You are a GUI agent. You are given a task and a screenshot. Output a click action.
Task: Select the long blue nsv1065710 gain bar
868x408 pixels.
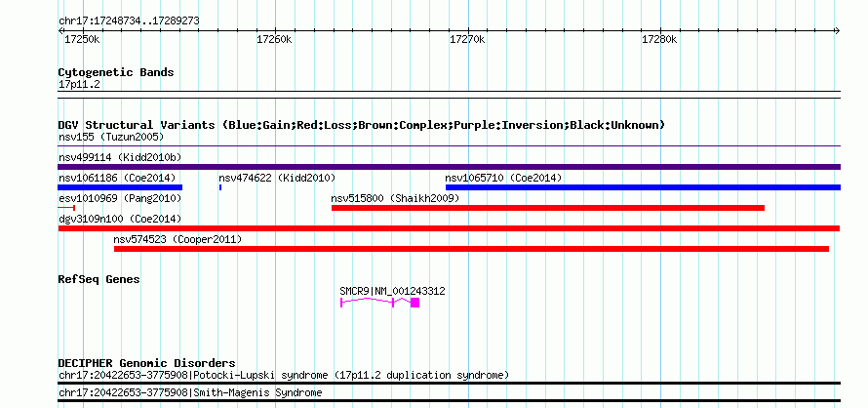pos(643,187)
